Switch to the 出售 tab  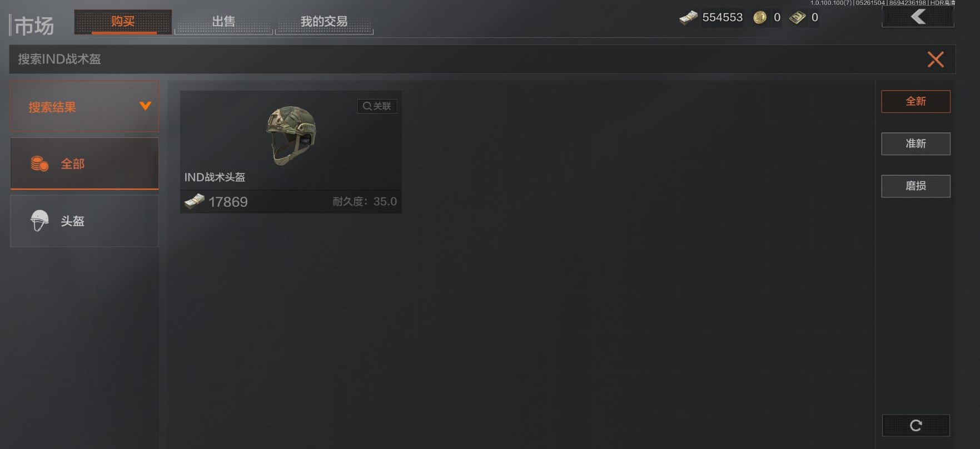223,22
